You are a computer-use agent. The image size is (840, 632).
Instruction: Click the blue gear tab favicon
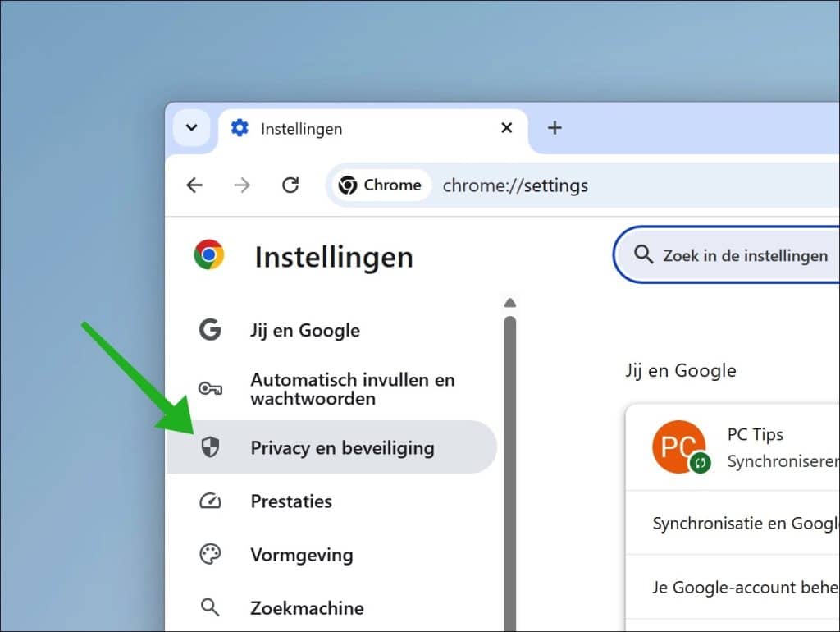click(240, 128)
